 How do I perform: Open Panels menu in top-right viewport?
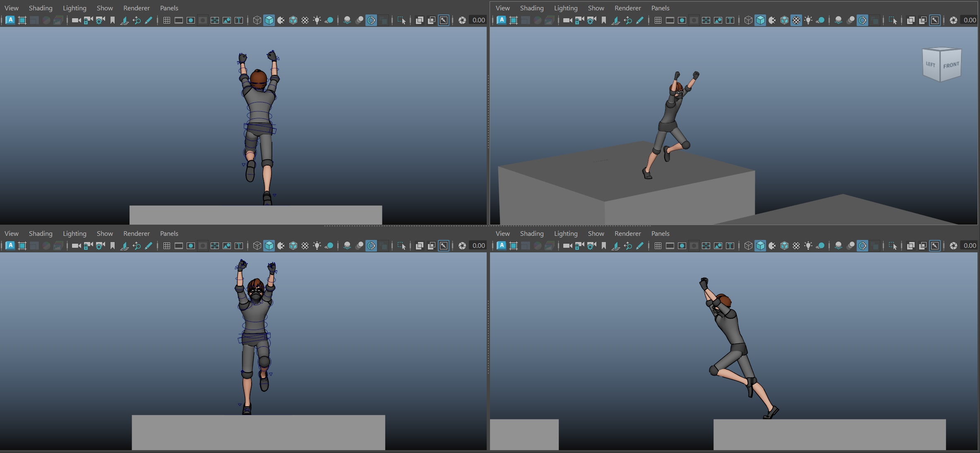point(660,8)
